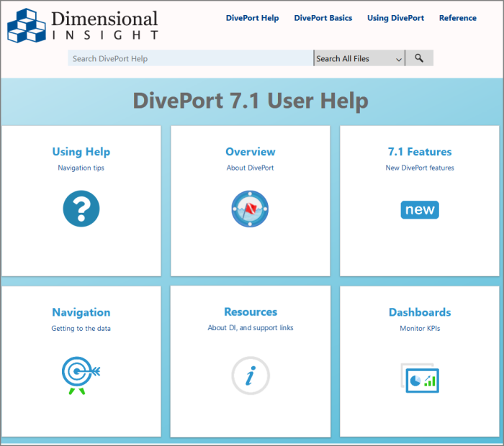Open the DivePort Help menu
Viewport: 504px width, 446px height.
point(252,18)
